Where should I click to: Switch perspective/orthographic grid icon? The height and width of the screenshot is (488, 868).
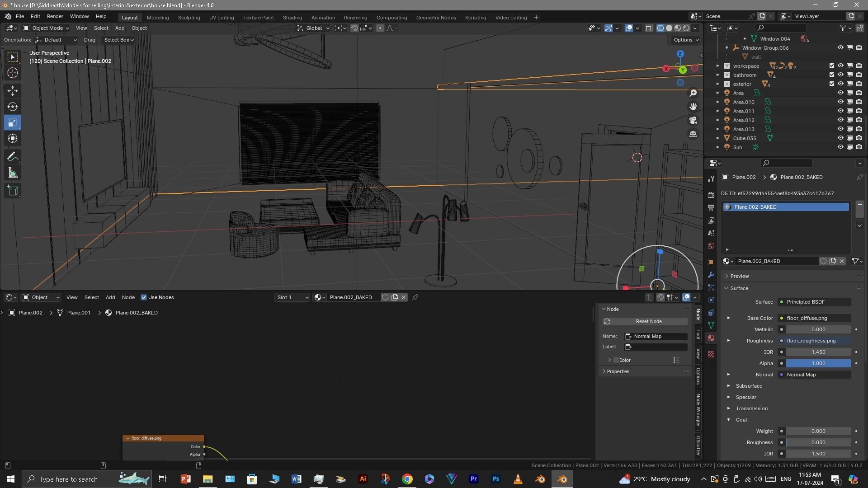pyautogui.click(x=693, y=134)
